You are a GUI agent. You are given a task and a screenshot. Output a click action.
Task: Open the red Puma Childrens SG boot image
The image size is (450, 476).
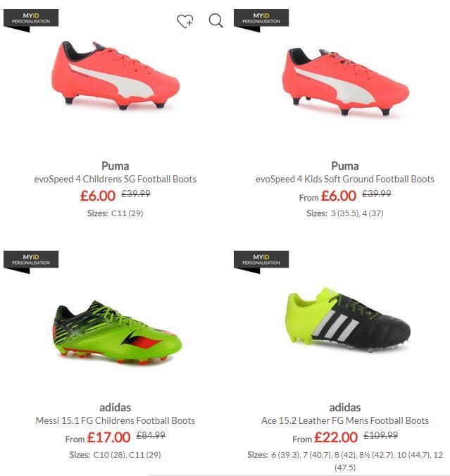click(x=115, y=75)
